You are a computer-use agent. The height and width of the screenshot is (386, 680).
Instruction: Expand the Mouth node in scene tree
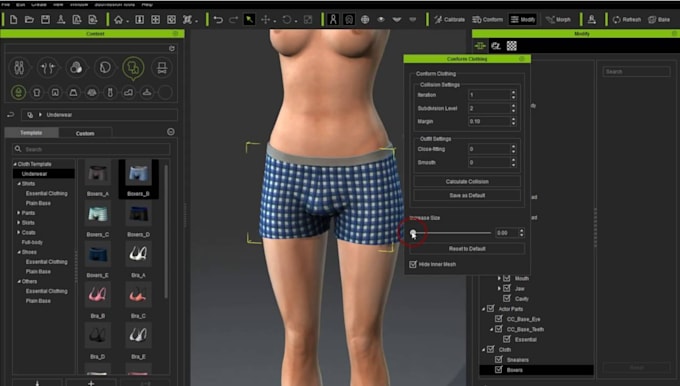point(499,278)
